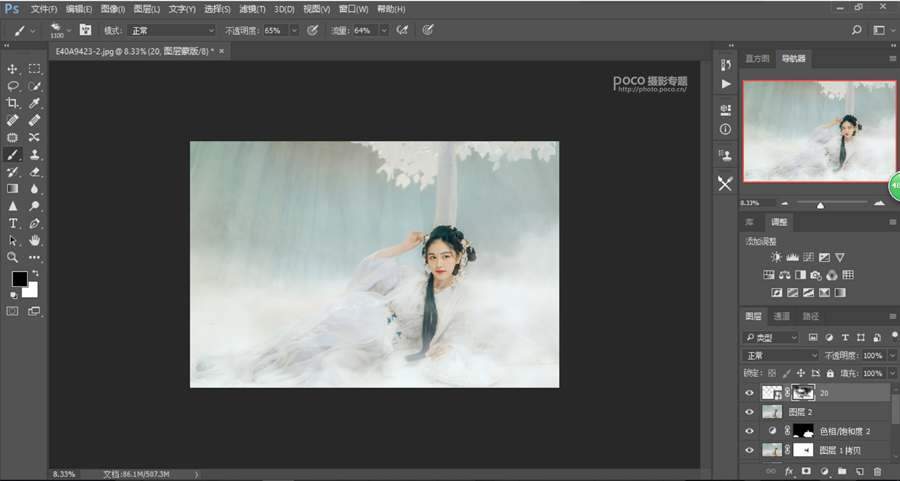The image size is (900, 481).
Task: Click the black foreground color swatch
Action: point(19,279)
